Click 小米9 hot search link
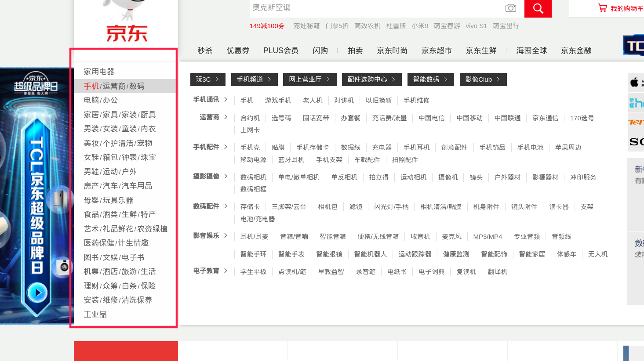Viewport: 644px width, 361px height. tap(420, 26)
